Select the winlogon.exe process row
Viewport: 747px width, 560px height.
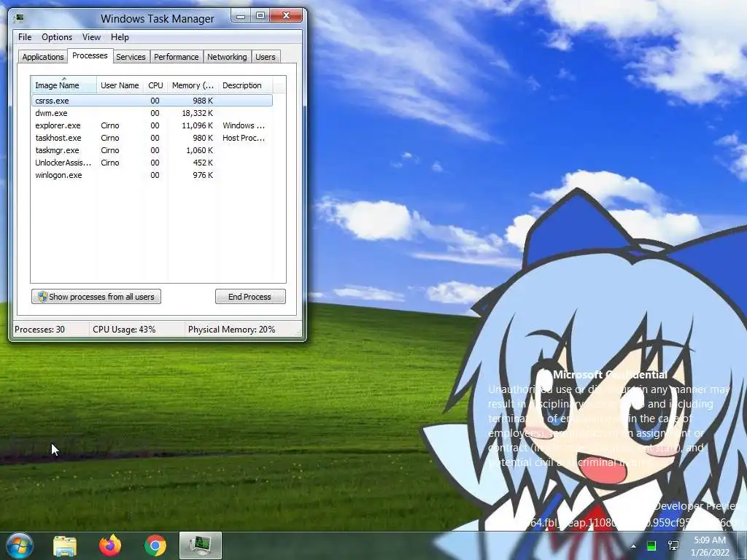tap(152, 175)
